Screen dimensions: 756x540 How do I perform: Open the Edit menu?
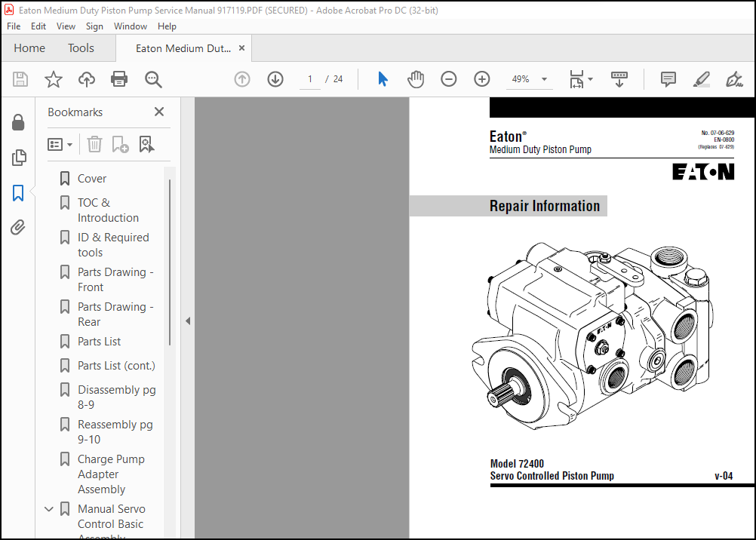(x=38, y=26)
